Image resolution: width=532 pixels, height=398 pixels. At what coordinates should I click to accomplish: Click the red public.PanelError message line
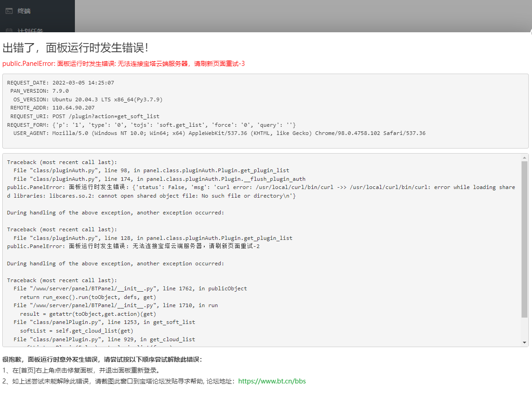pos(123,64)
